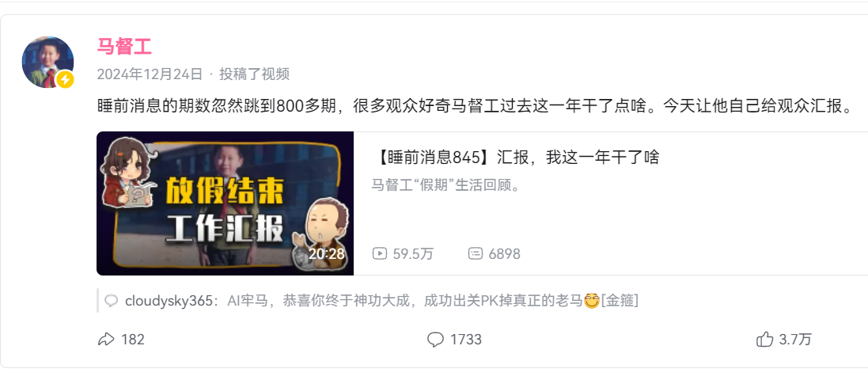
Task: Open 马督工's profile avatar picture
Action: pyautogui.click(x=47, y=62)
